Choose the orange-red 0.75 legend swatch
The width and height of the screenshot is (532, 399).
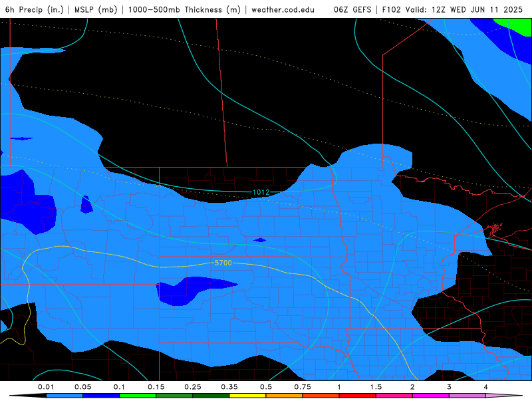(x=321, y=396)
